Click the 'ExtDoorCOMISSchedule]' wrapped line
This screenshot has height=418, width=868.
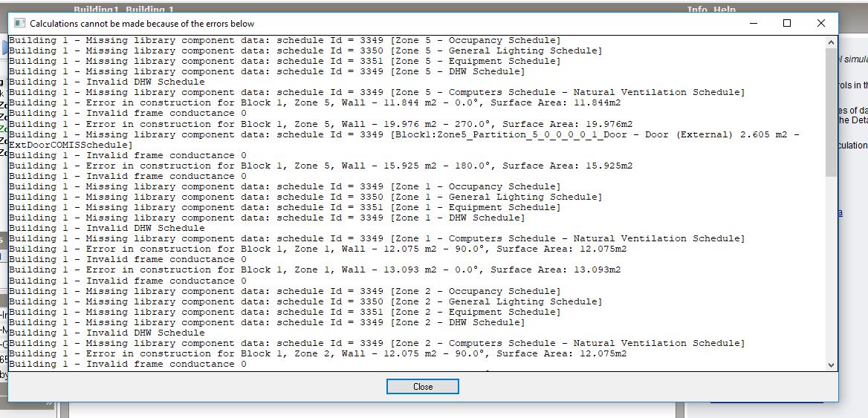click(x=71, y=145)
